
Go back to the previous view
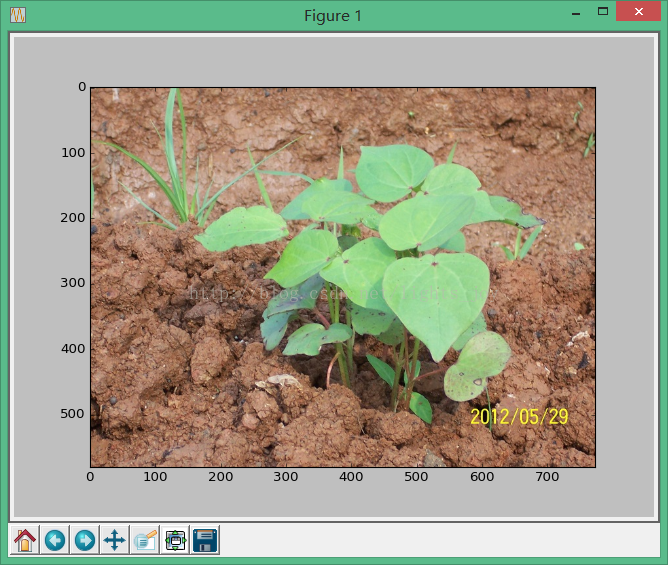[55, 540]
